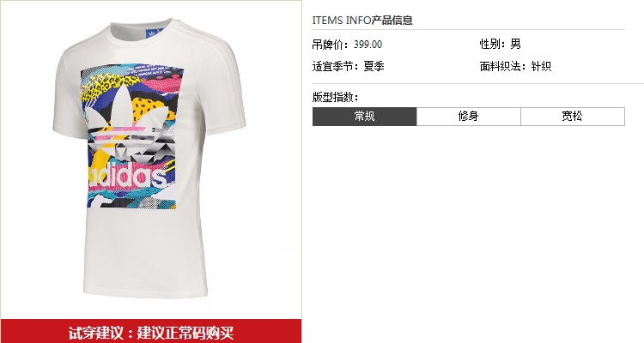Click the adidas wordmark on the shirt
644x343 pixels.
[128, 178]
